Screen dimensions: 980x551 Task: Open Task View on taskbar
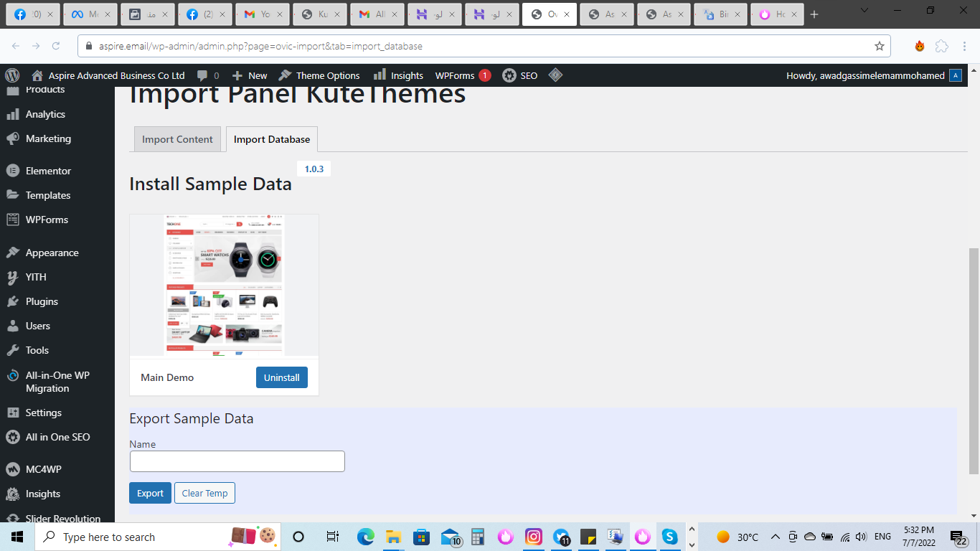[333, 537]
